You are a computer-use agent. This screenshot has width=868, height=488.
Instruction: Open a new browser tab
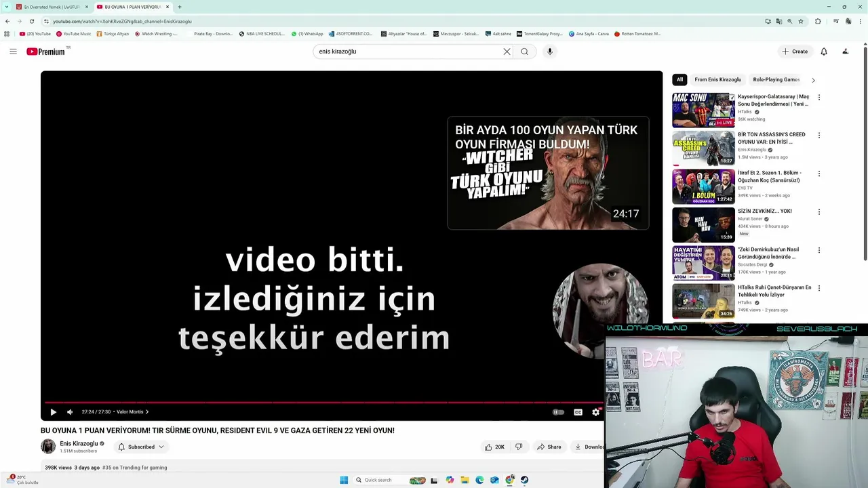pyautogui.click(x=180, y=7)
